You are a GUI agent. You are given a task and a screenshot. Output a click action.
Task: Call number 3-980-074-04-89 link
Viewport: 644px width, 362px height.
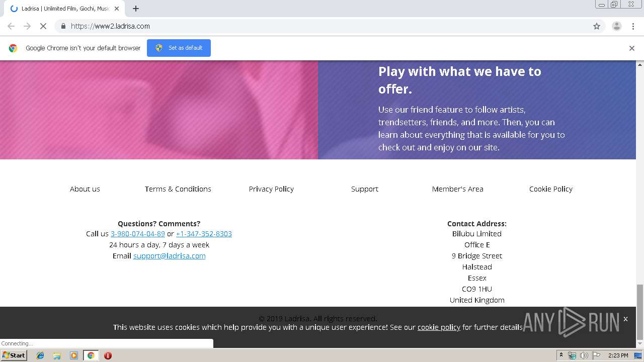point(138,234)
